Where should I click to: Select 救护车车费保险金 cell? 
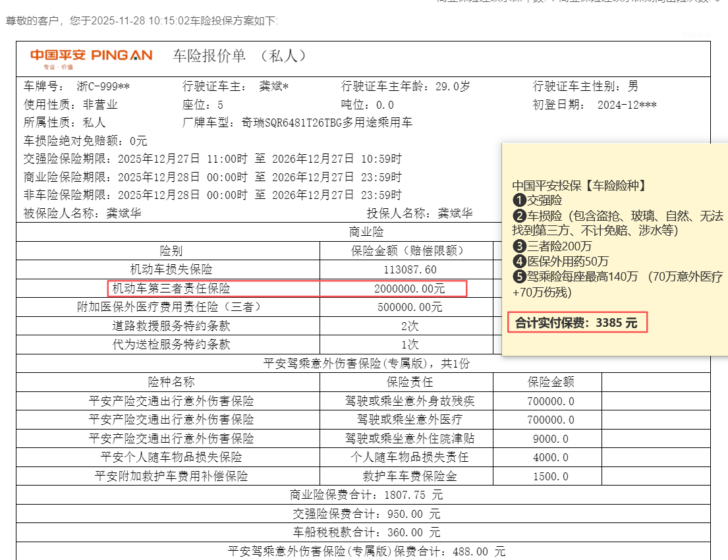click(410, 476)
